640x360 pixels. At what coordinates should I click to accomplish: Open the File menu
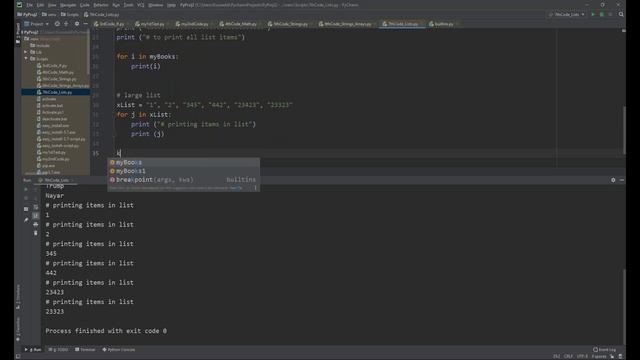pos(29,5)
